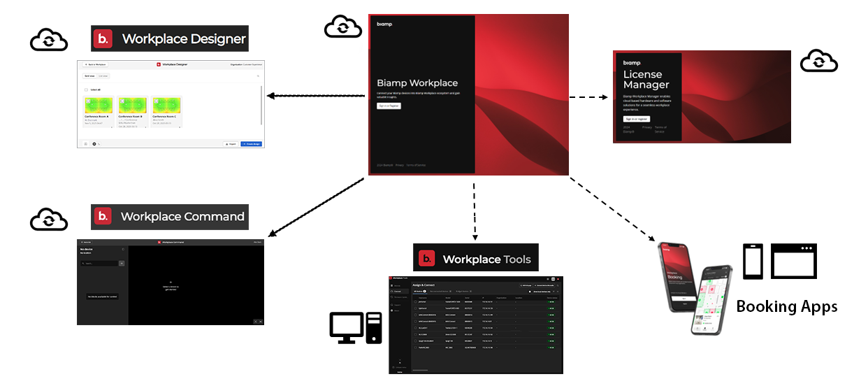Click the red Biamp logo in Workplace Designer banner
This screenshot has height=386, width=868.
[103, 39]
